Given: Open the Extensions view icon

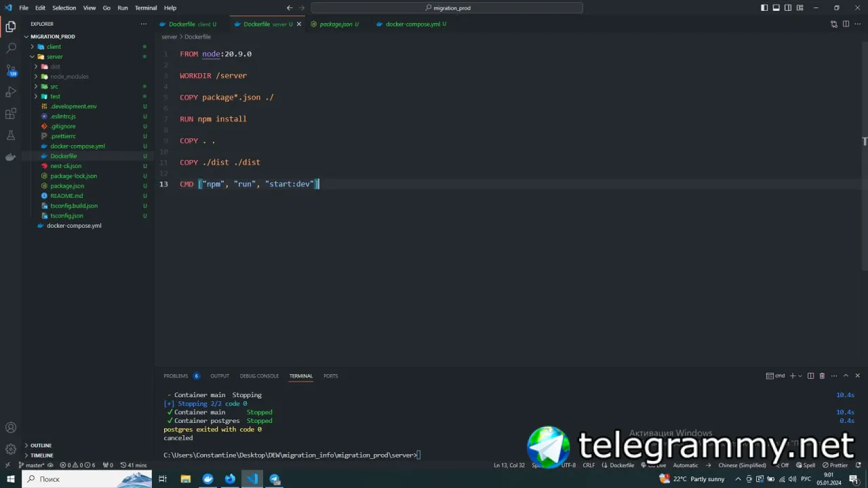Looking at the screenshot, I should coord(11,114).
